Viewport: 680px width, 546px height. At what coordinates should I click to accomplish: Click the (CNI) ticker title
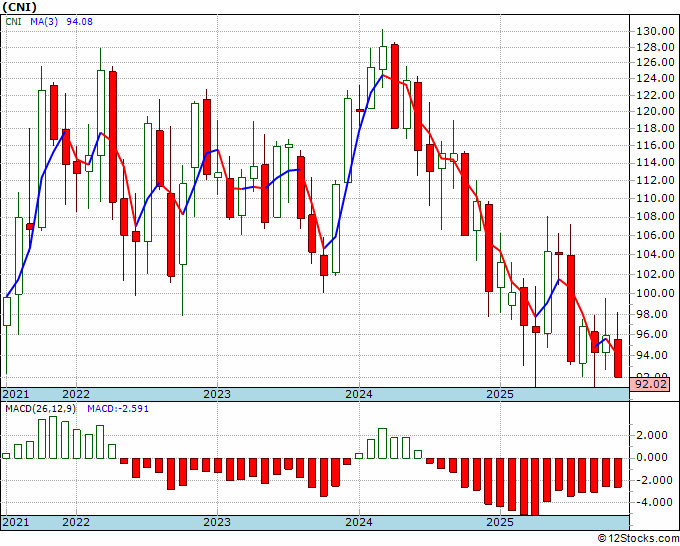pos(20,7)
